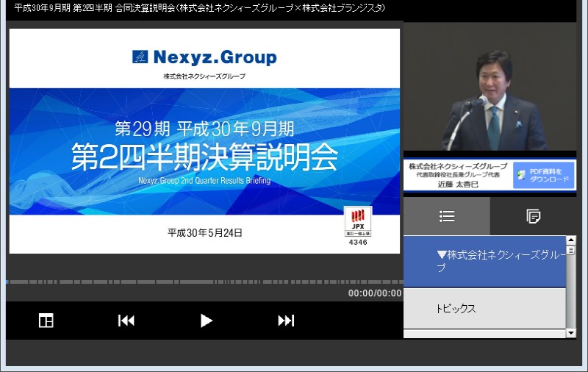Skip to the next chapter

tap(286, 321)
